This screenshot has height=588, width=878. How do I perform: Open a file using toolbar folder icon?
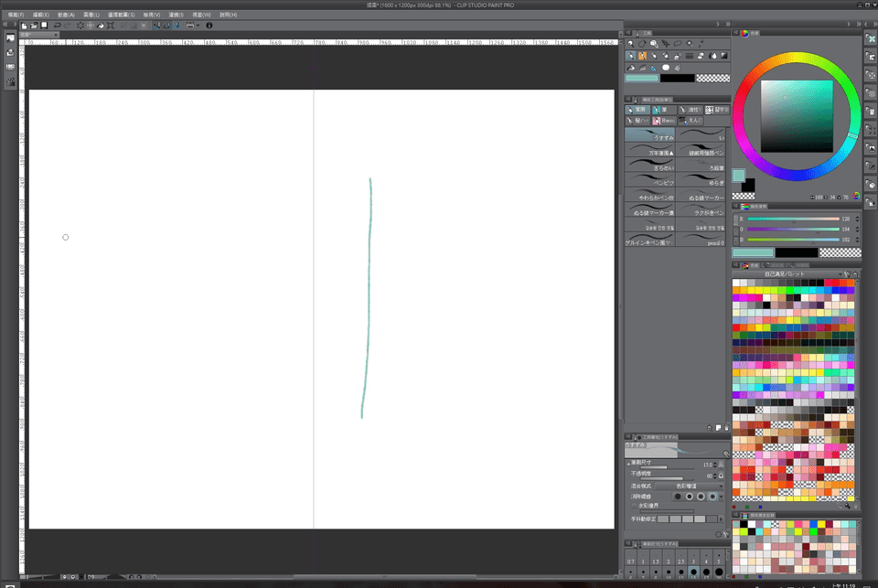tap(34, 26)
